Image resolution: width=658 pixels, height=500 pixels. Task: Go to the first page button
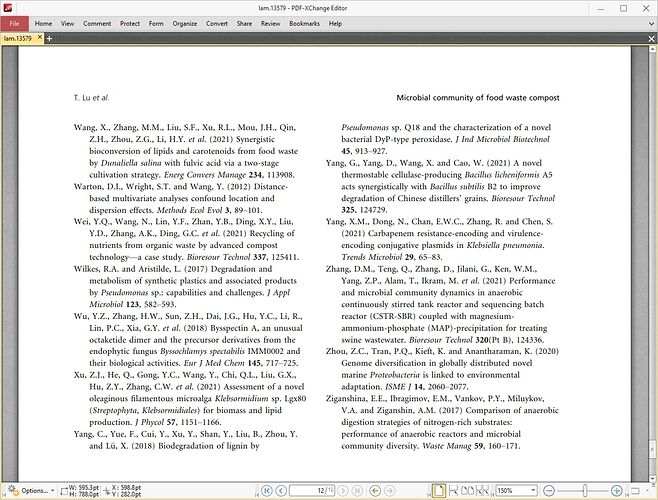(x=267, y=490)
